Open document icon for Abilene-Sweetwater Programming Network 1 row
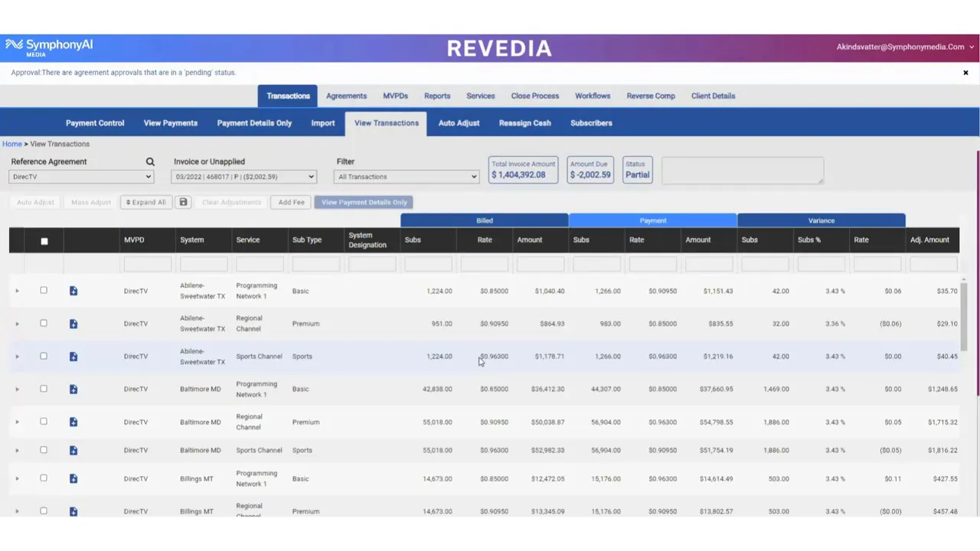Image resolution: width=980 pixels, height=551 pixels. pos(73,291)
